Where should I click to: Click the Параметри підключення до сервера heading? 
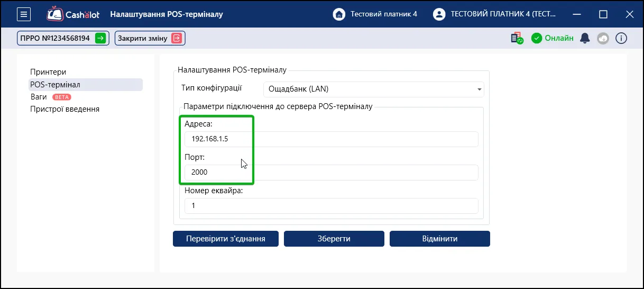point(278,106)
